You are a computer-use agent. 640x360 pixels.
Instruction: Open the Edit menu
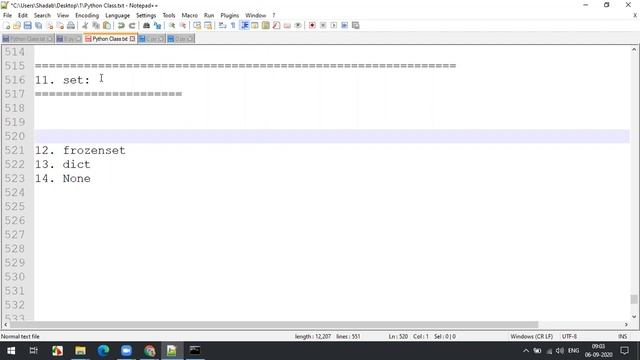pos(23,15)
